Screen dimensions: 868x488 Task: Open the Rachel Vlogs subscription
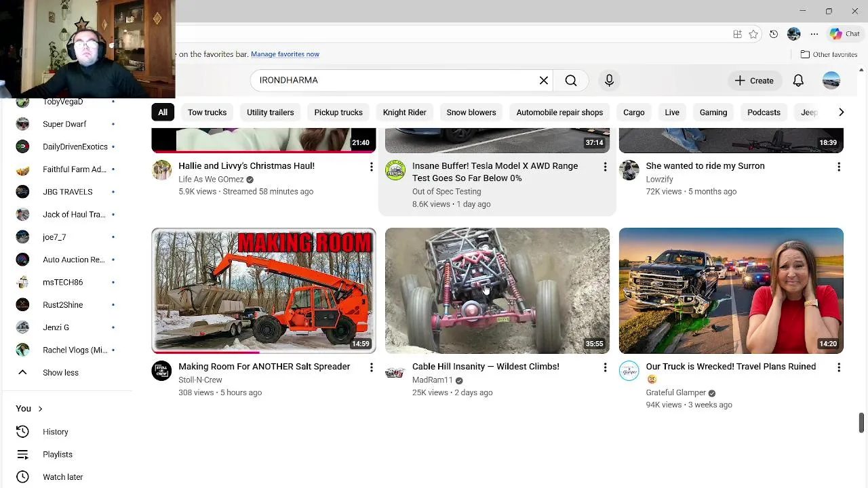tap(66, 350)
